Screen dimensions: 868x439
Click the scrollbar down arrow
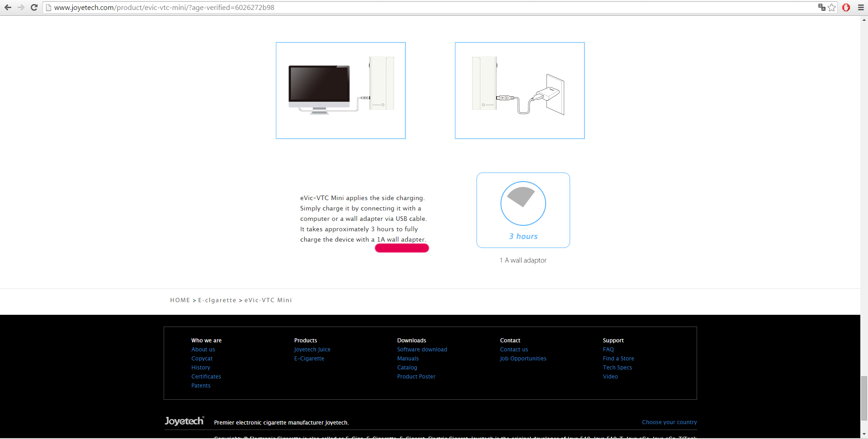point(864,434)
